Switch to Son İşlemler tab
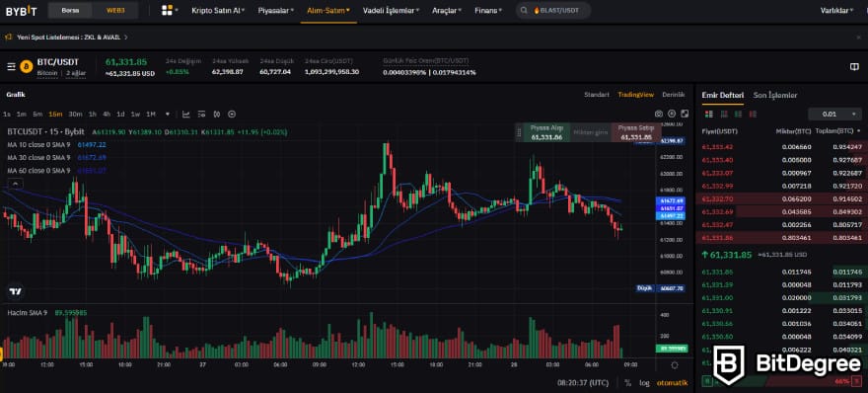This screenshot has width=868, height=393. click(775, 96)
